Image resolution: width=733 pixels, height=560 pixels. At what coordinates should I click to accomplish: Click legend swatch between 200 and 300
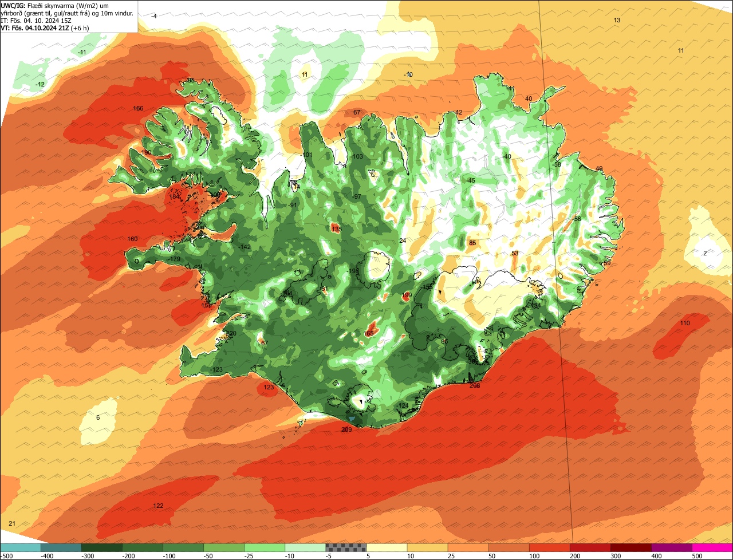click(x=590, y=547)
